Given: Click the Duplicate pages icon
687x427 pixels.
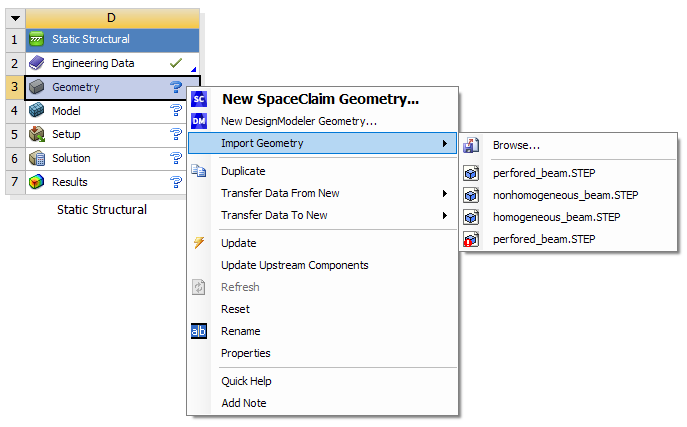Looking at the screenshot, I should (x=199, y=171).
